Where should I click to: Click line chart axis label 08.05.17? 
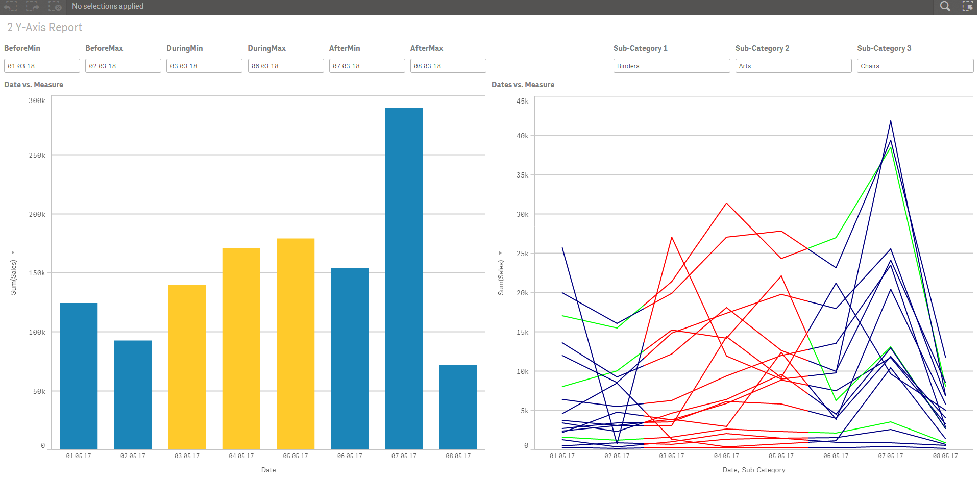click(x=945, y=456)
